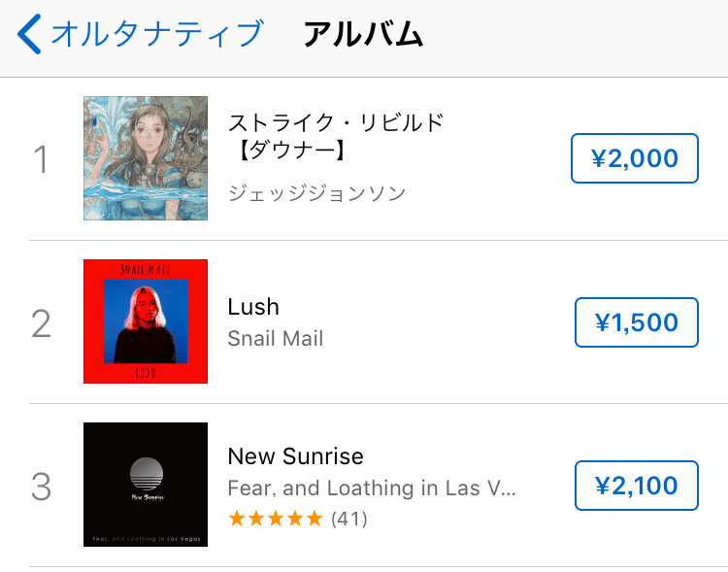The height and width of the screenshot is (572, 728).
Task: Open the black New Sunrise cover art
Action: pyautogui.click(x=146, y=485)
